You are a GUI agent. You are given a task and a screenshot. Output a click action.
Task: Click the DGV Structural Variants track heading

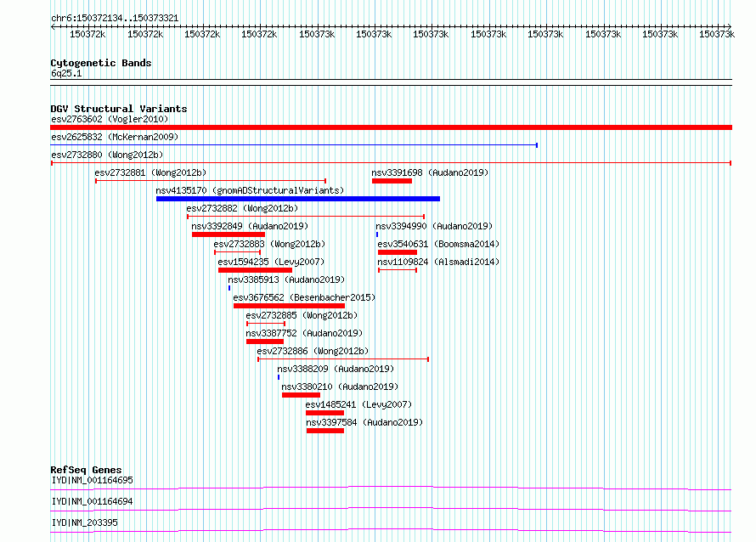[119, 109]
